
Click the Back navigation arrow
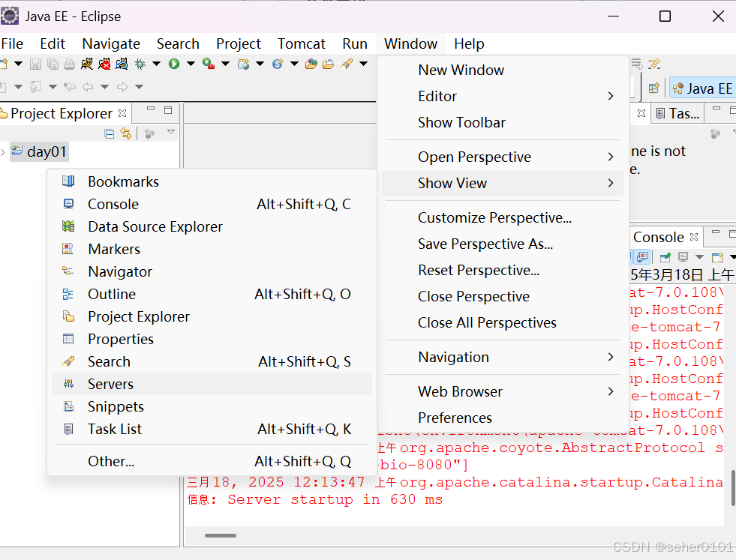(x=88, y=87)
